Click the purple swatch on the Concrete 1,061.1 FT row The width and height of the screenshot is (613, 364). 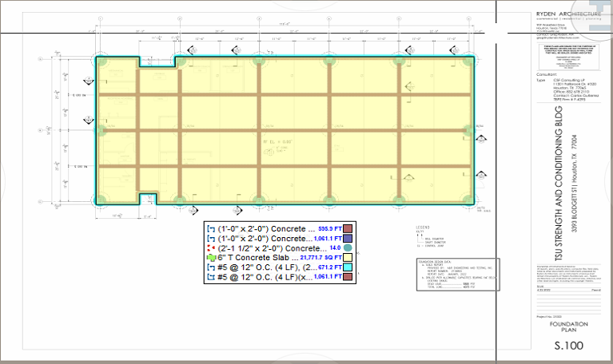pos(348,238)
